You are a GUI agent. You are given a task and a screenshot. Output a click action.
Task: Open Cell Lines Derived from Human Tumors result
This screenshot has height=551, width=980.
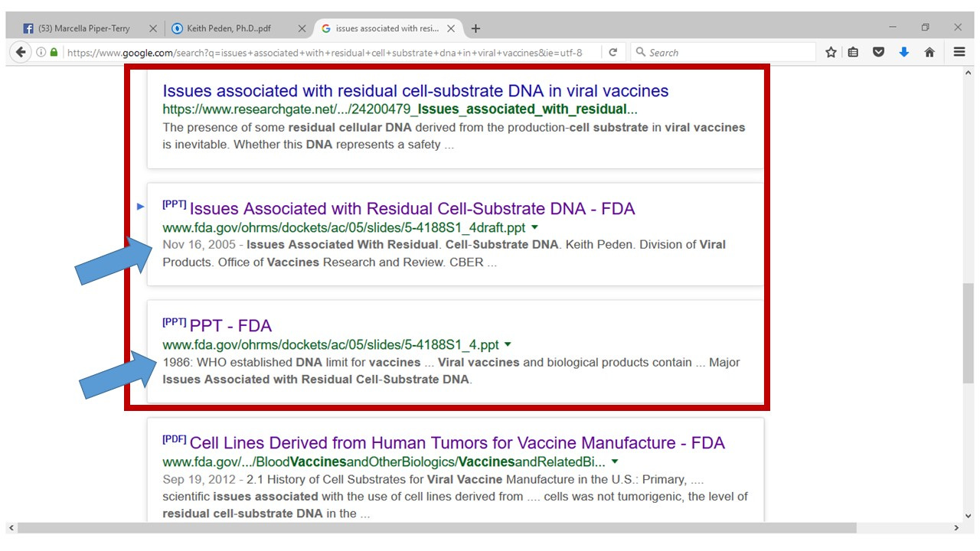pos(457,443)
